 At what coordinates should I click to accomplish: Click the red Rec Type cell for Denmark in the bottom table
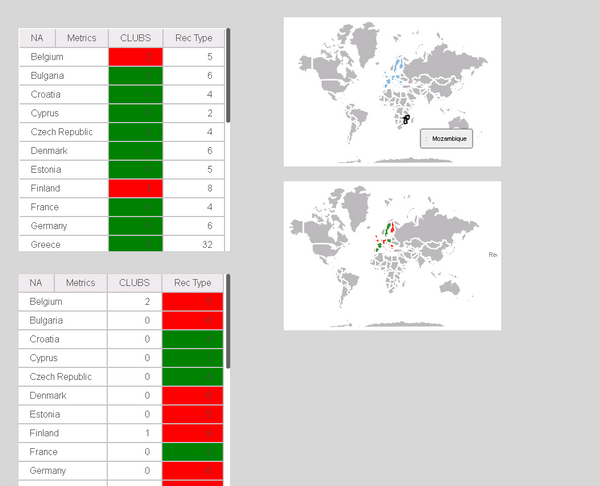click(193, 395)
